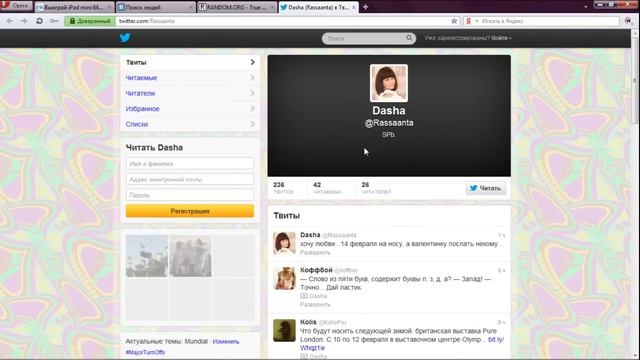
Task: Click the Изменить trends link
Action: point(226,342)
